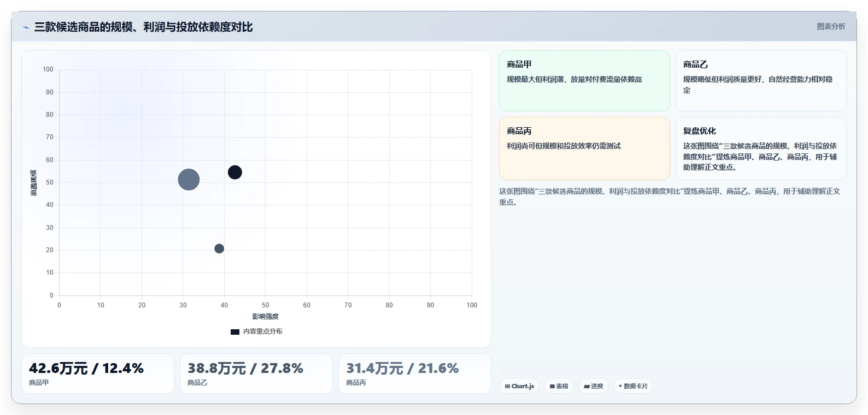Select the dark navy bubble near x=43
The height and width of the screenshot is (415, 868).
point(235,173)
